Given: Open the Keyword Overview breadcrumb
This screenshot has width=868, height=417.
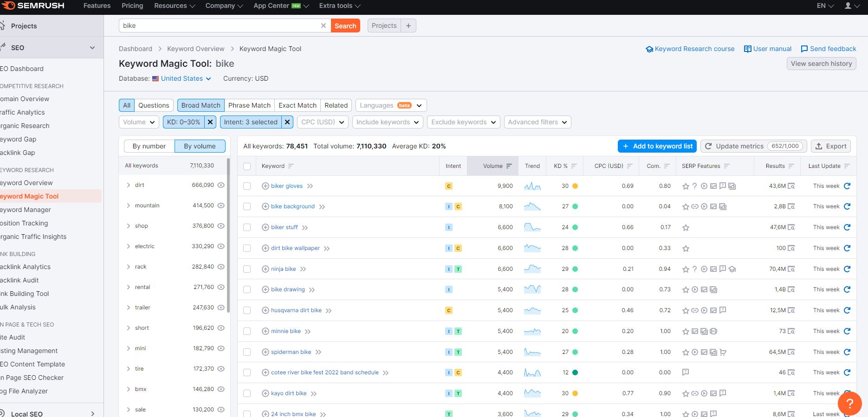Looking at the screenshot, I should pyautogui.click(x=195, y=49).
